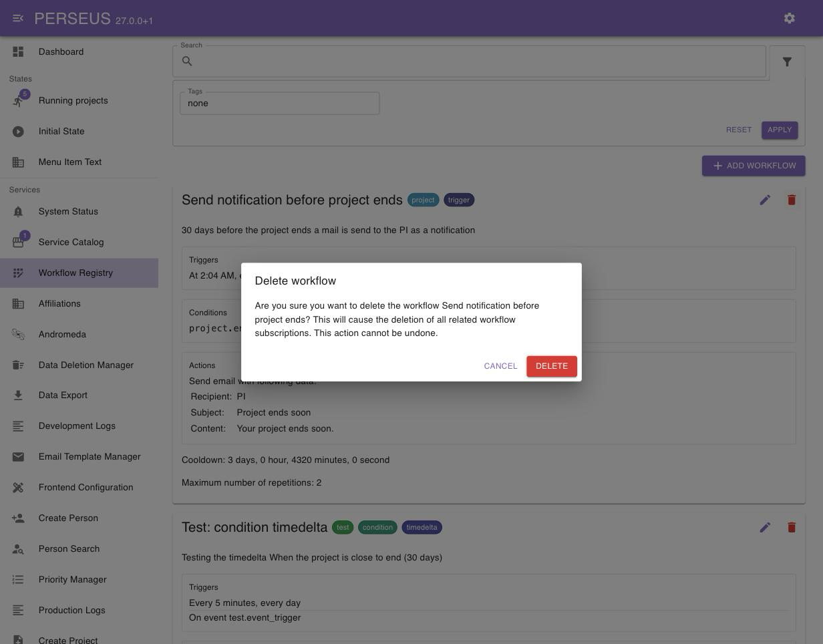
Task: Open Data Export menu item
Action: (79, 395)
